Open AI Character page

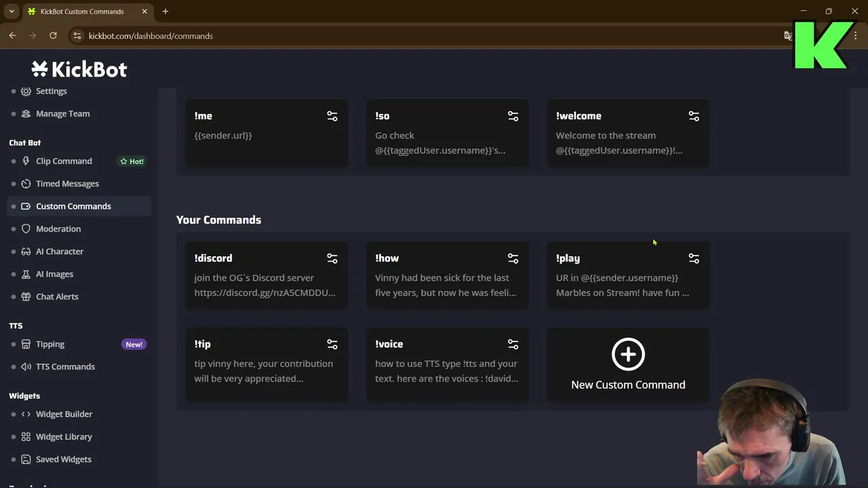click(60, 251)
